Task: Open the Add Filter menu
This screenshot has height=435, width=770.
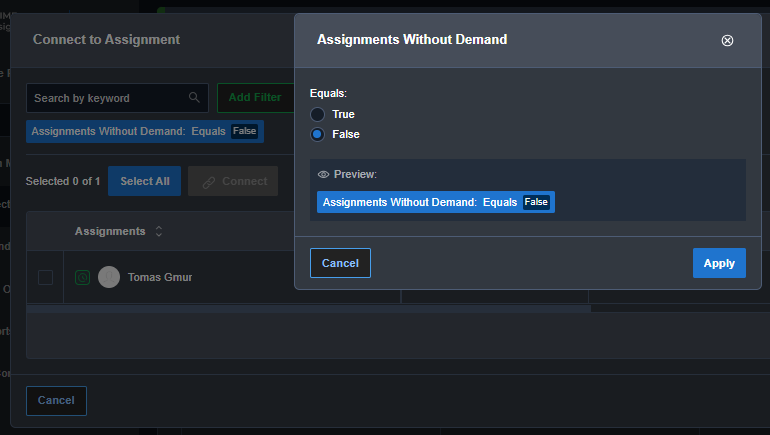Action: coord(254,98)
